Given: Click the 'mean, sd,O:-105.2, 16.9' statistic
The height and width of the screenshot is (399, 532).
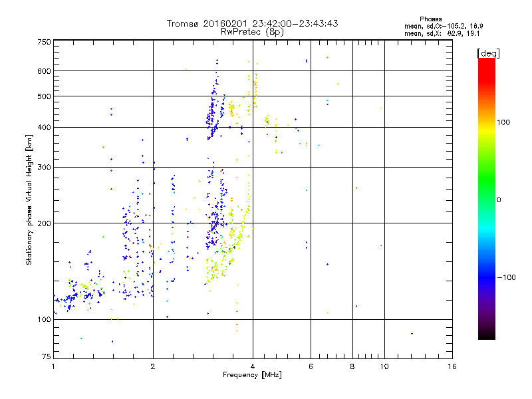Looking at the screenshot, I should [444, 26].
